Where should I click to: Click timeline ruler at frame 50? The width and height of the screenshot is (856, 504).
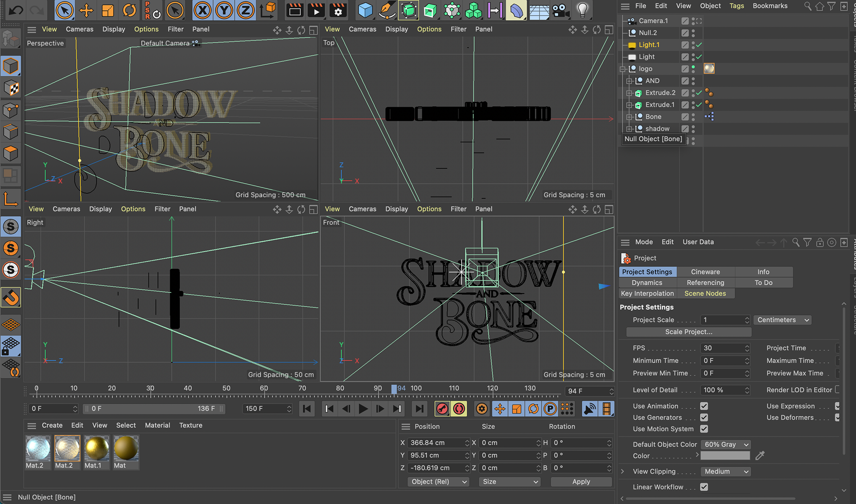(226, 389)
